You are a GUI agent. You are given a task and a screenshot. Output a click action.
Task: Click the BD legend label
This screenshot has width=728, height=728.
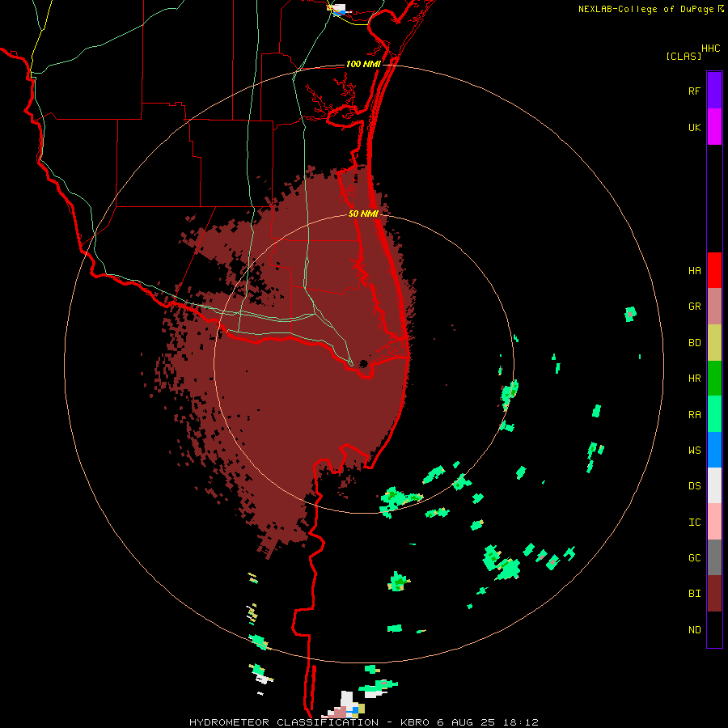[694, 343]
